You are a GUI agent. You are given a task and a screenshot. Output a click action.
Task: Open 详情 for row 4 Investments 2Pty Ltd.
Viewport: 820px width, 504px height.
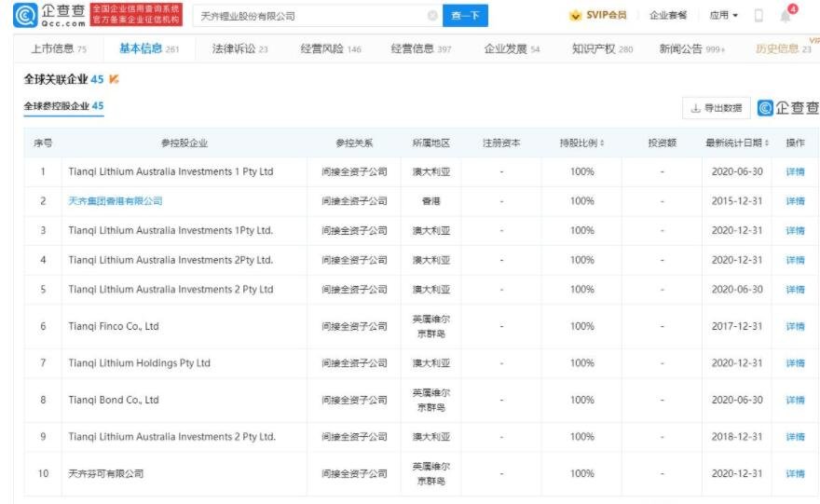pos(795,260)
